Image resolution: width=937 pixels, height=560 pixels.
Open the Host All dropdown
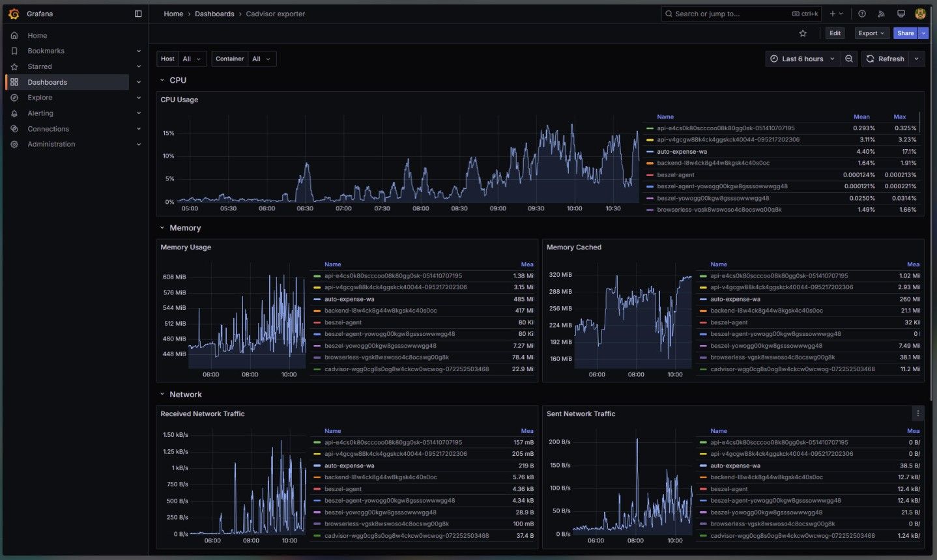pos(192,59)
